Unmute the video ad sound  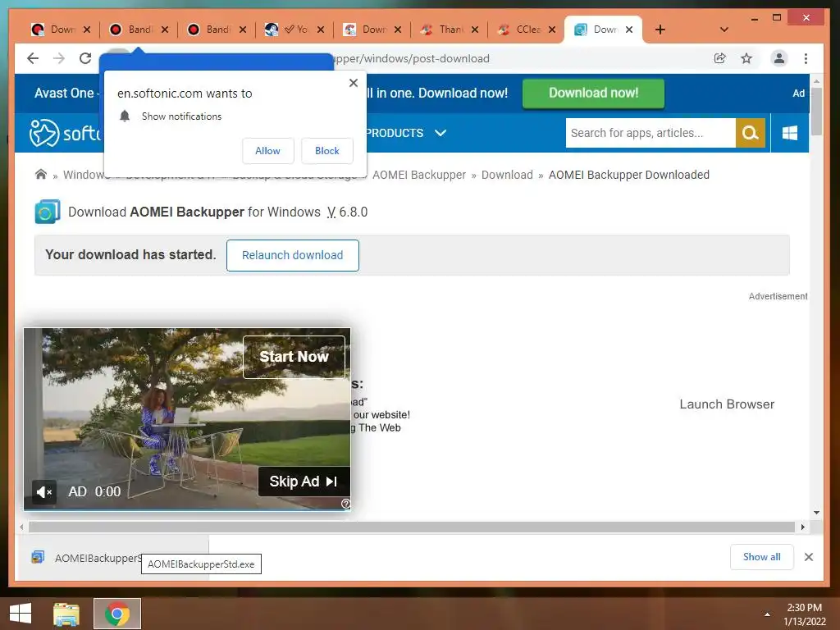[44, 491]
